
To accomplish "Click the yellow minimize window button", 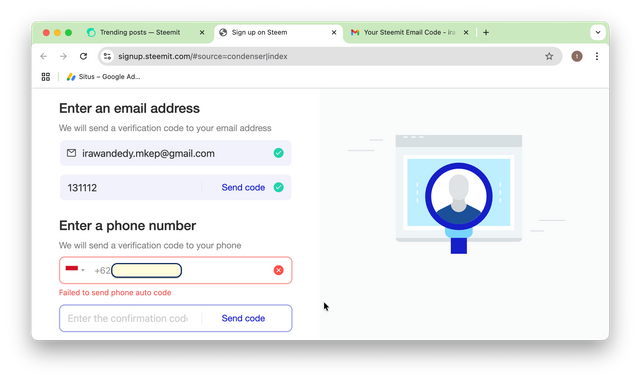I will pos(57,33).
